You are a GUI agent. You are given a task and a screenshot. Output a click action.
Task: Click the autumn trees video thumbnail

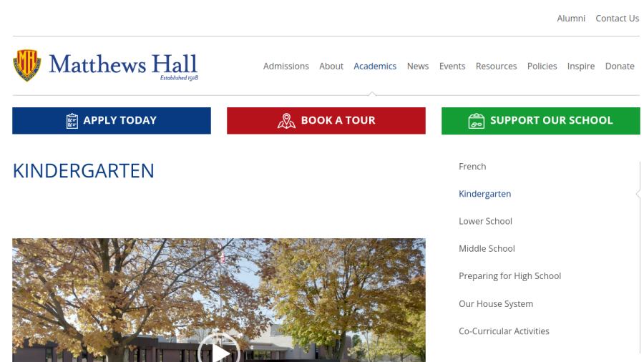point(219,300)
